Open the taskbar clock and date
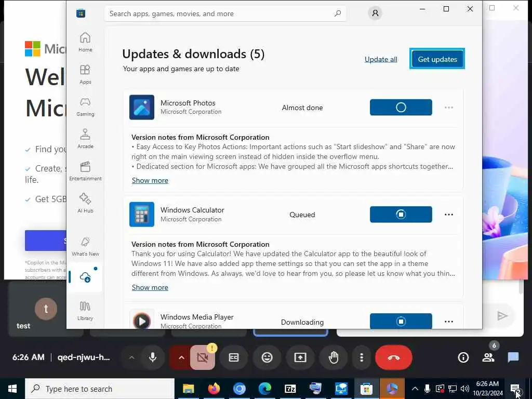The image size is (532, 399). 488,389
